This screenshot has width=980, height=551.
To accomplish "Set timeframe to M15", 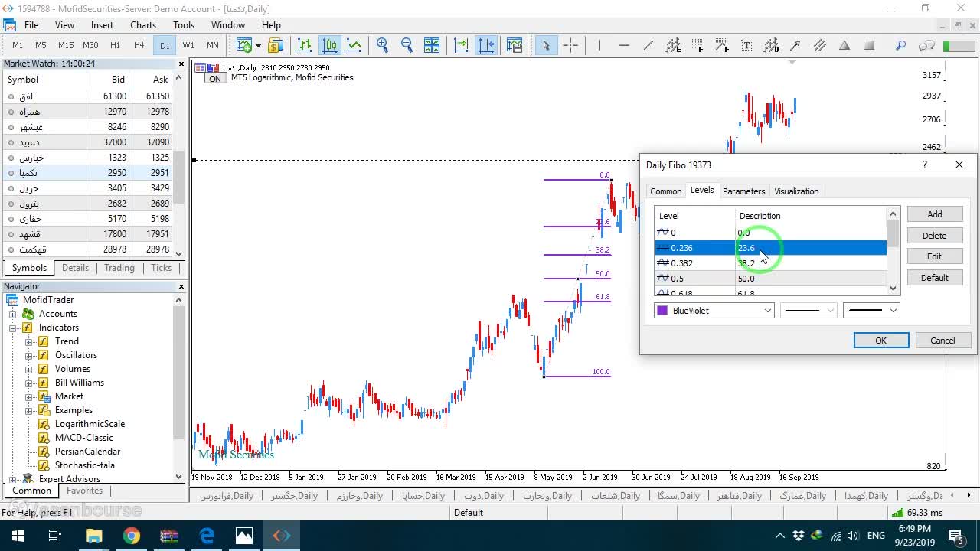I will [66, 45].
